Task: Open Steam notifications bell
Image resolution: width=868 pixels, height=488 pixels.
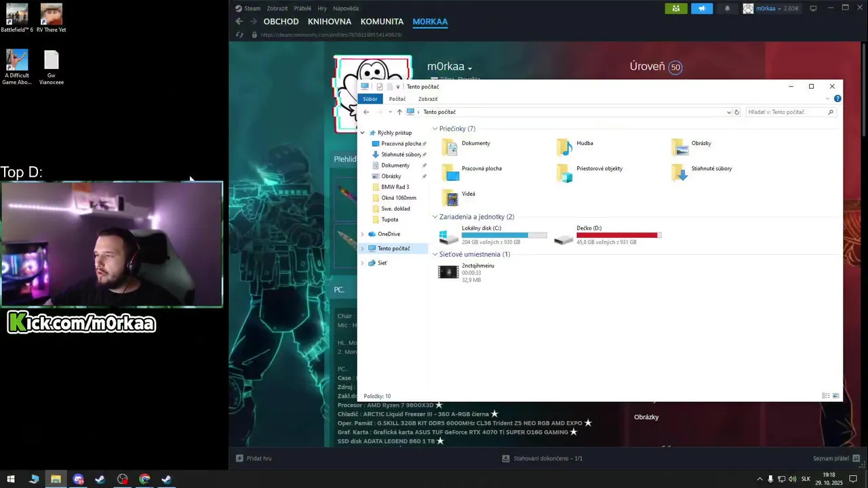Action: click(728, 8)
